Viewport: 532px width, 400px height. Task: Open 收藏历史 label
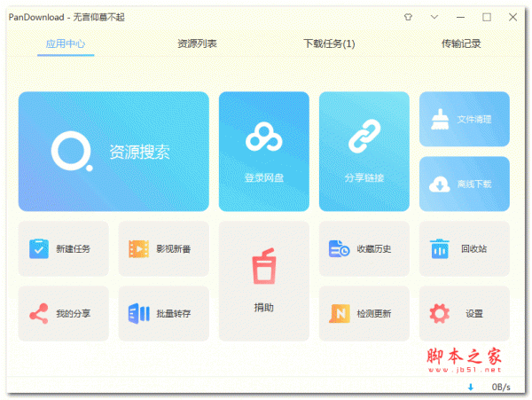374,248
